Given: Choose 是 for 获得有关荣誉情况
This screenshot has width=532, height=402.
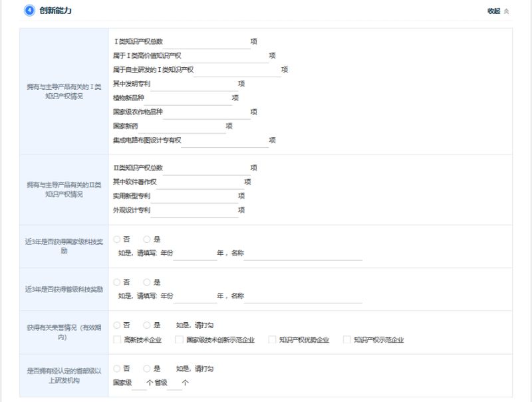Looking at the screenshot, I should tap(147, 325).
